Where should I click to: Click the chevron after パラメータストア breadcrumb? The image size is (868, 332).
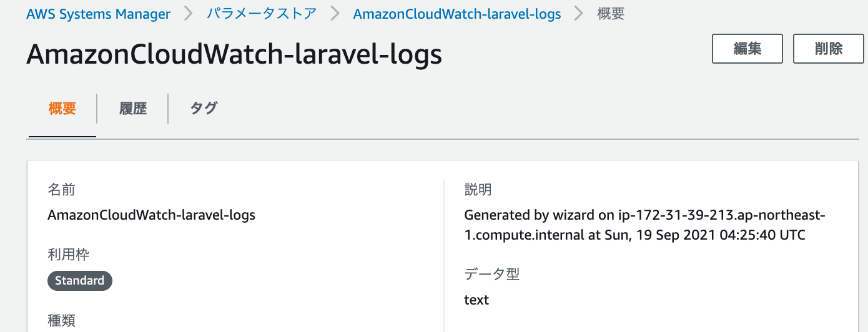pos(335,14)
